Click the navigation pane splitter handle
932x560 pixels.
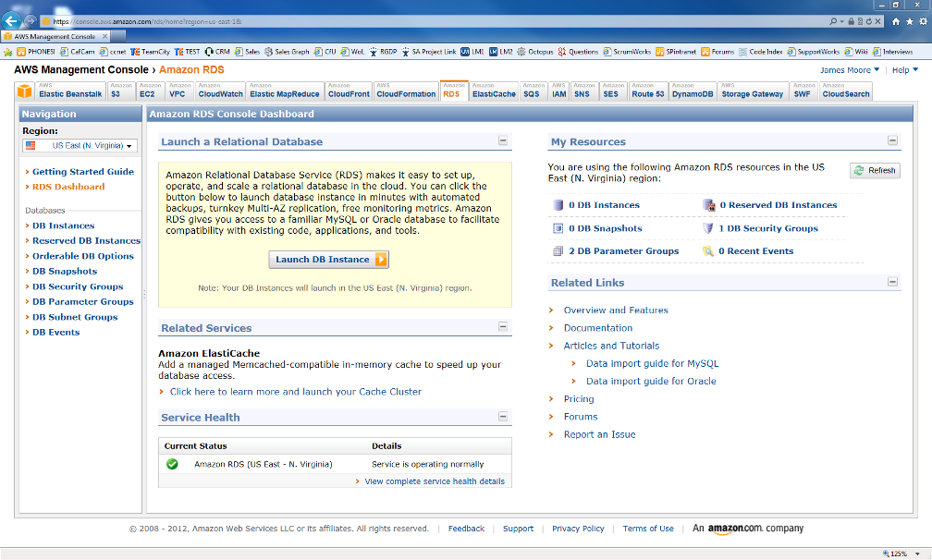point(144,293)
